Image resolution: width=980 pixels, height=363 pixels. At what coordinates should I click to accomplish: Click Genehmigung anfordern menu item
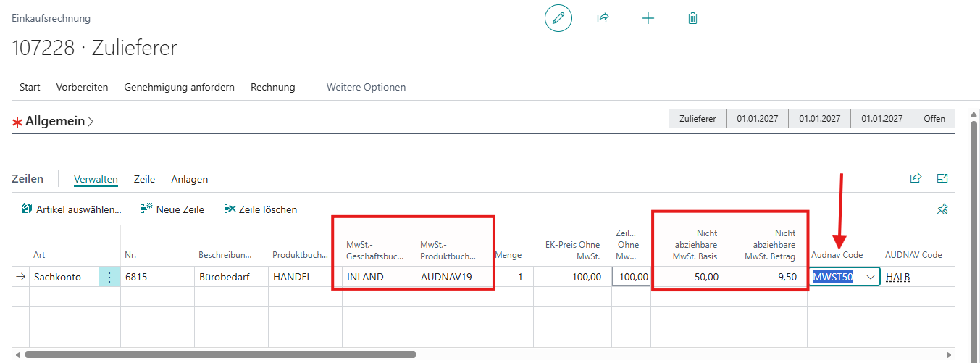180,87
